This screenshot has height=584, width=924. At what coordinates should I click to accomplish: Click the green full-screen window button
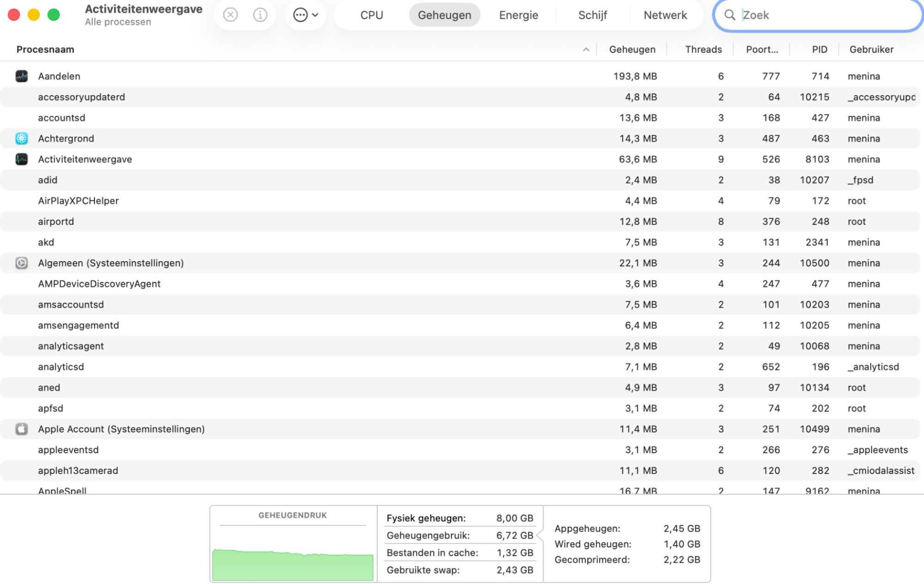pos(54,15)
